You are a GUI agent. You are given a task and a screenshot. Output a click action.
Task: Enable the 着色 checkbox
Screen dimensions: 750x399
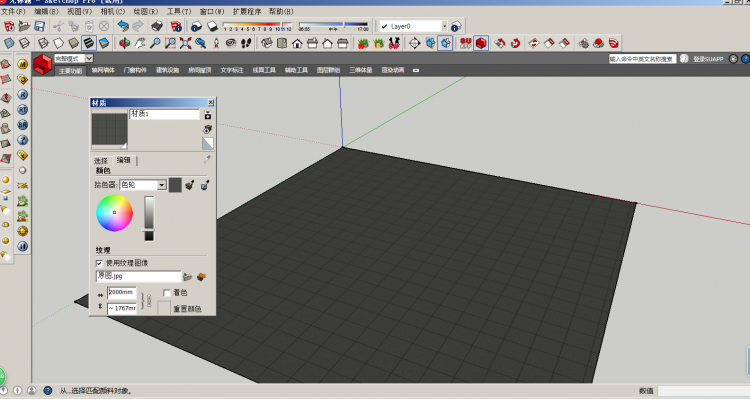pyautogui.click(x=167, y=293)
